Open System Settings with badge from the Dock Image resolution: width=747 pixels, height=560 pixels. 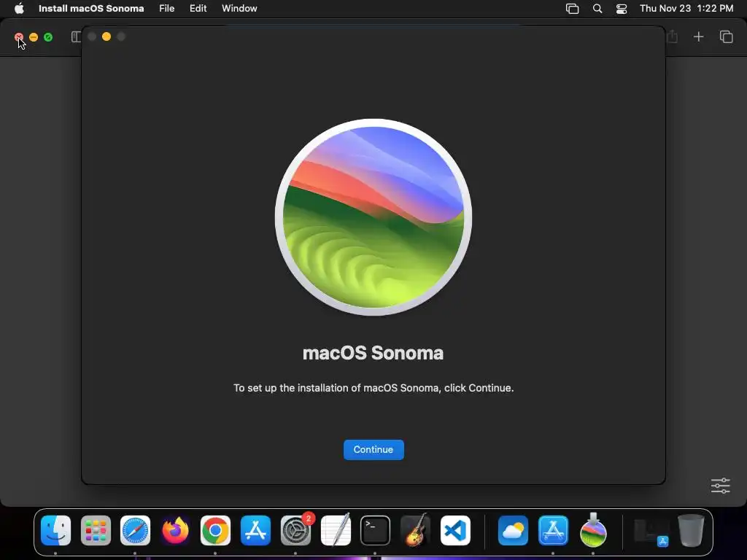[296, 531]
